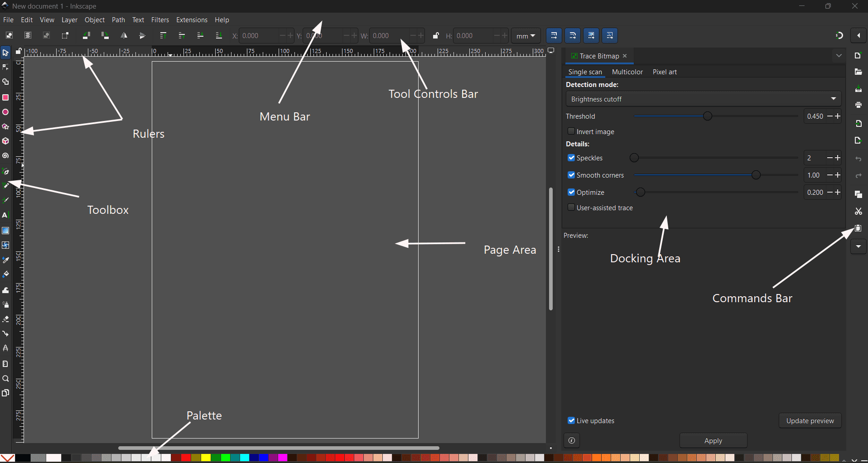The height and width of the screenshot is (463, 868).
Task: Switch to the Pixel art tab
Action: click(665, 72)
